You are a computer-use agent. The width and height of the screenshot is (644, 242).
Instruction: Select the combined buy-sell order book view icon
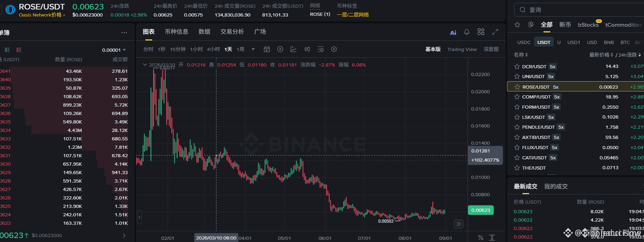click(7, 50)
